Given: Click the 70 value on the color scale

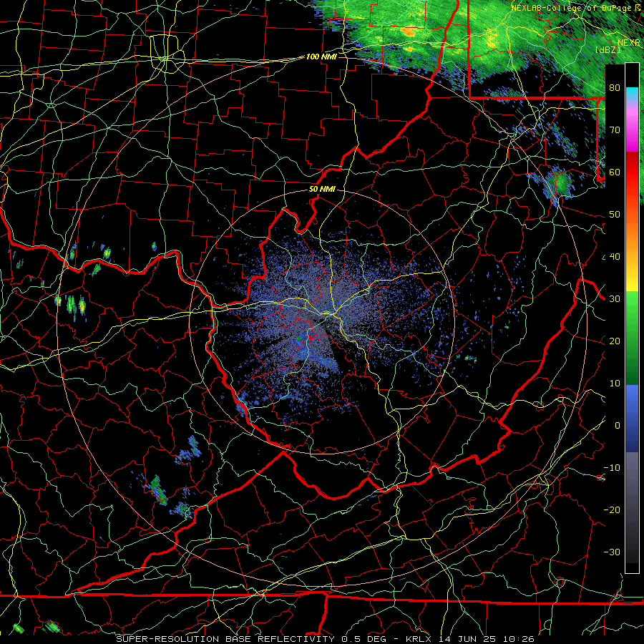Looking at the screenshot, I should [x=615, y=130].
